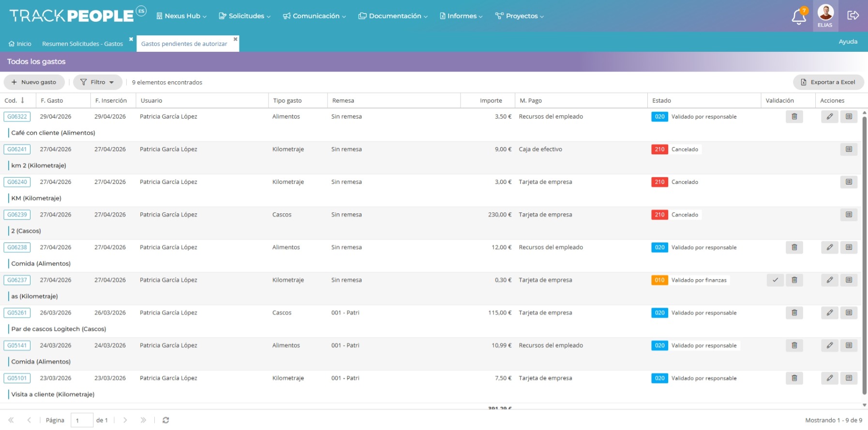
Task: View details of expense G06237
Action: [x=849, y=280]
